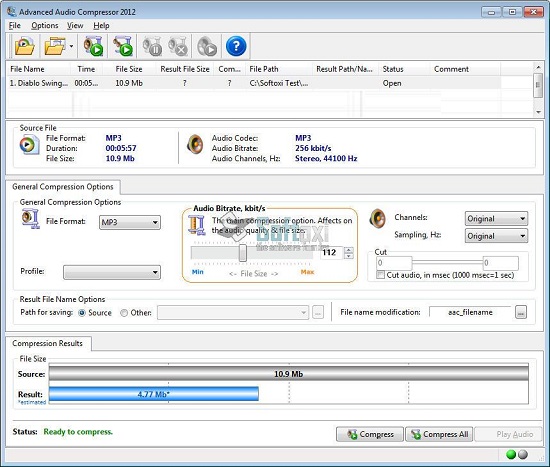
Task: Select Source path for saving
Action: pos(82,313)
